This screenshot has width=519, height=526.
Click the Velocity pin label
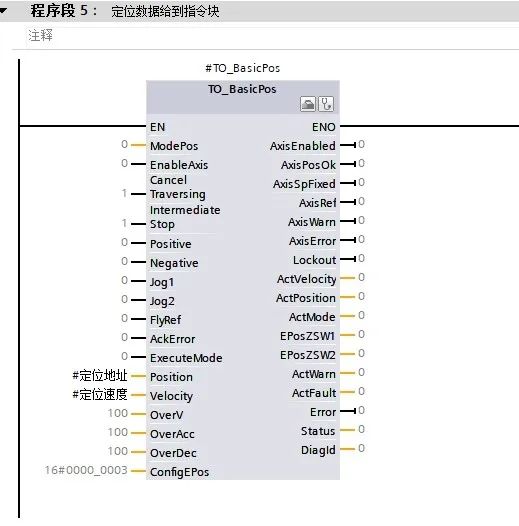pyautogui.click(x=171, y=396)
